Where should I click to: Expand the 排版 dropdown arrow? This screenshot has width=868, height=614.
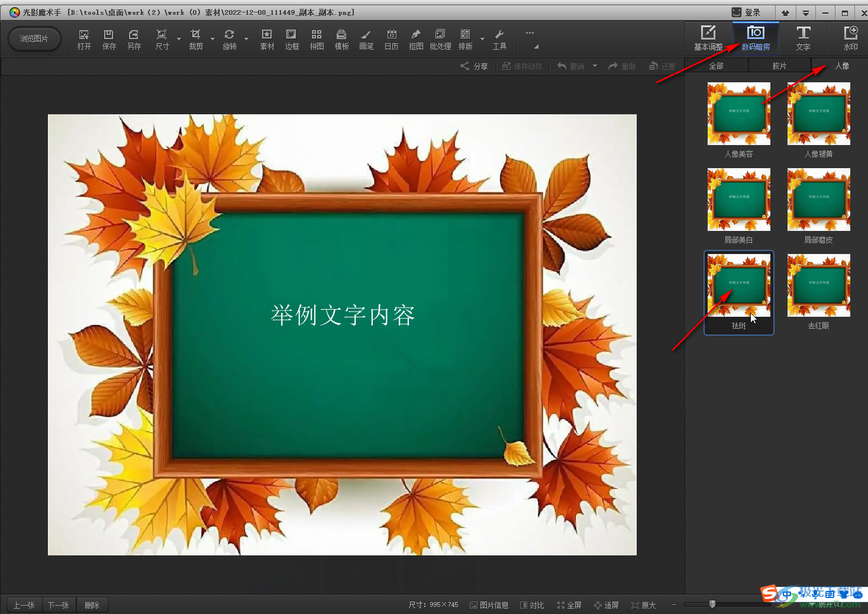[482, 40]
